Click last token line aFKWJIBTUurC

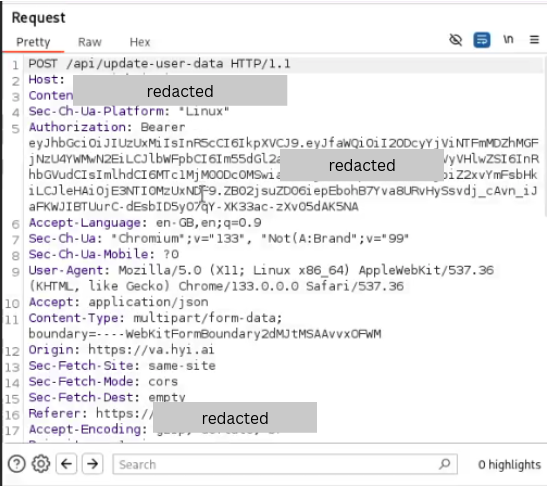pyautogui.click(x=193, y=207)
